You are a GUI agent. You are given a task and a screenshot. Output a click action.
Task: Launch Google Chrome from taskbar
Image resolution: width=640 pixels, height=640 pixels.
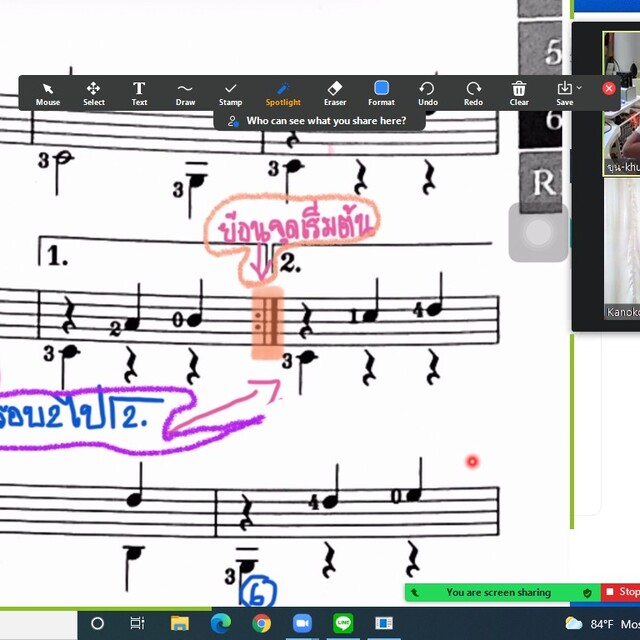pos(261,623)
